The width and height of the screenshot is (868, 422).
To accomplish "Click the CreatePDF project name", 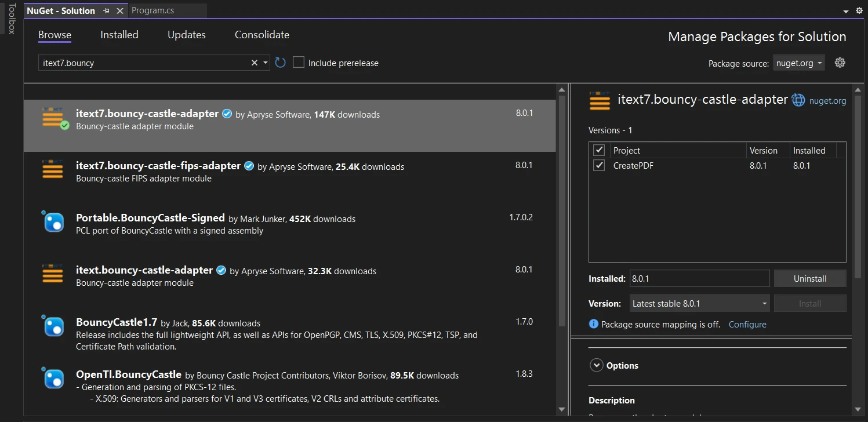I will coord(633,165).
